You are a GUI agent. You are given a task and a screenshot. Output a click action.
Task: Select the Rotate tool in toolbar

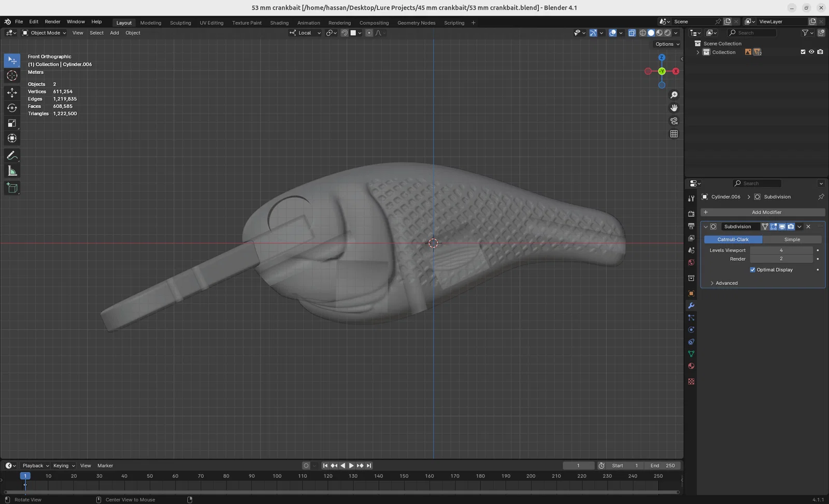click(12, 108)
